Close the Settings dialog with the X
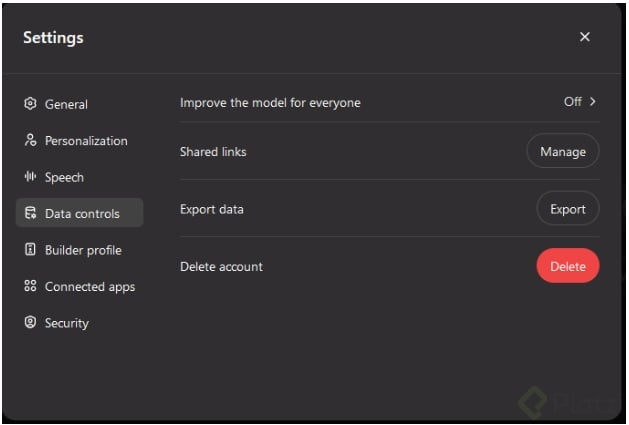 [x=584, y=37]
